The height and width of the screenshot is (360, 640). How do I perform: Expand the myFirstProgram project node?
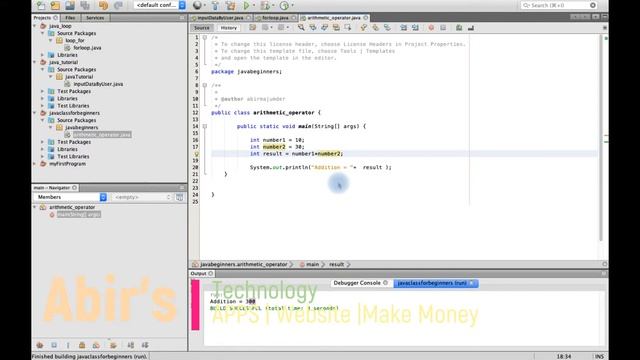tap(35, 164)
